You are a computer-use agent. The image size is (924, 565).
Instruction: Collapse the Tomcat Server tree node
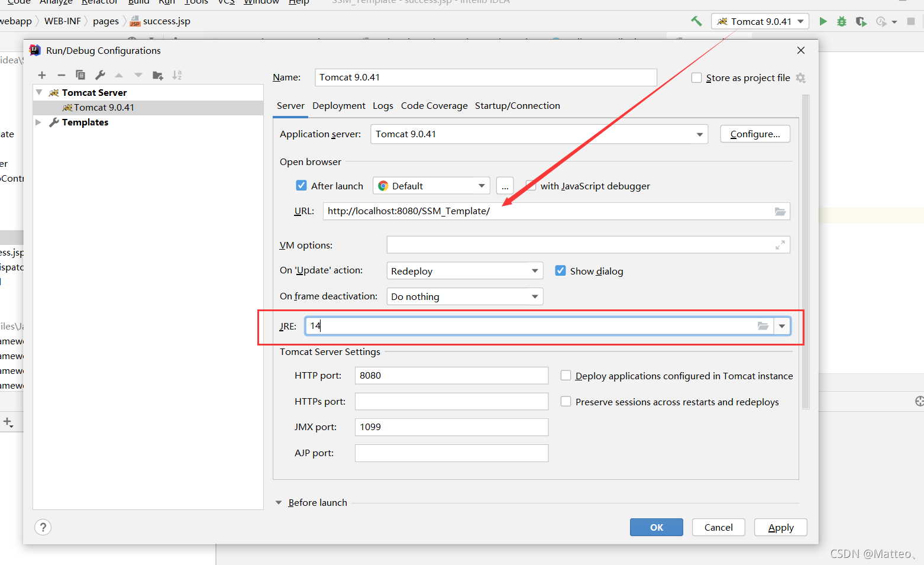click(39, 92)
